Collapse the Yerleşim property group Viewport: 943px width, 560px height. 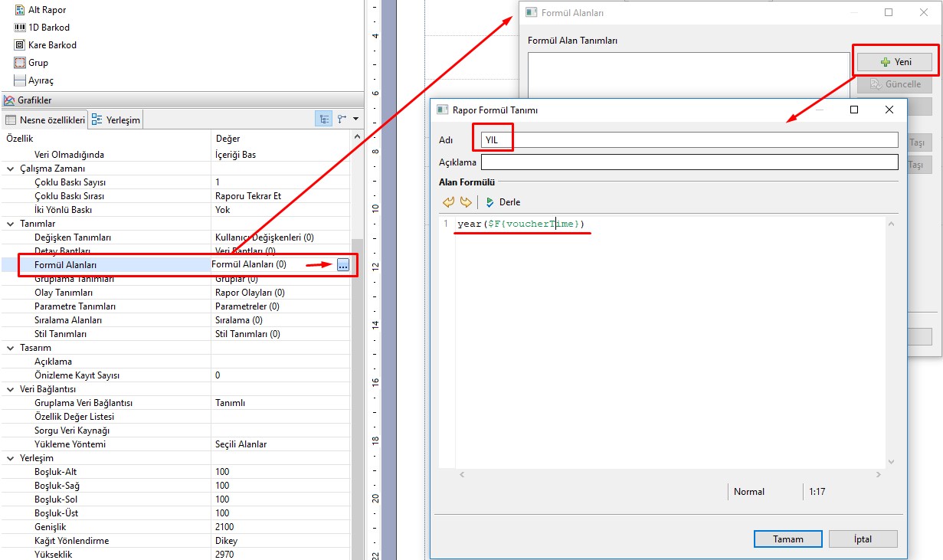pyautogui.click(x=11, y=458)
